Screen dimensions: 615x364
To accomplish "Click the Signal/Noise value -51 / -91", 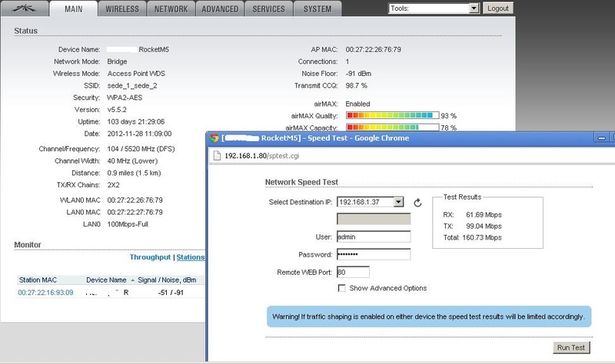I will click(171, 293).
